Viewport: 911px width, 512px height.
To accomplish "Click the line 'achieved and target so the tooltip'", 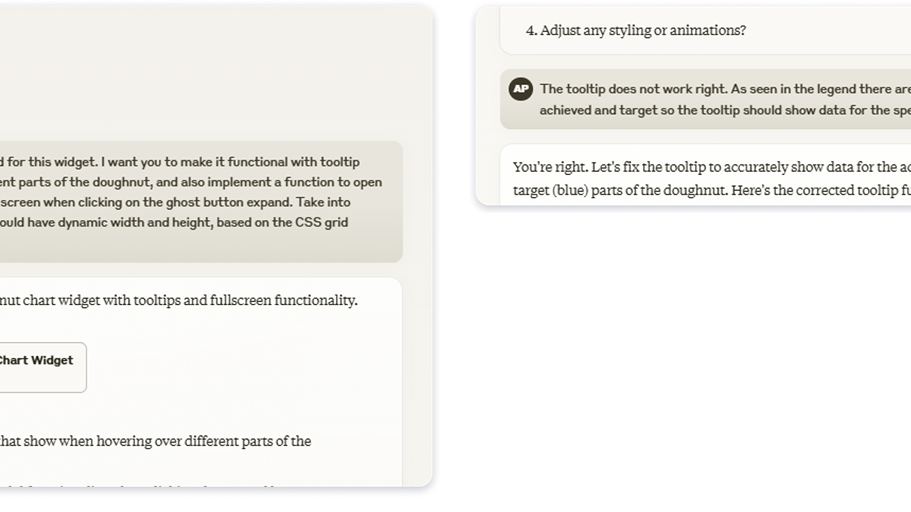I will tap(725, 110).
